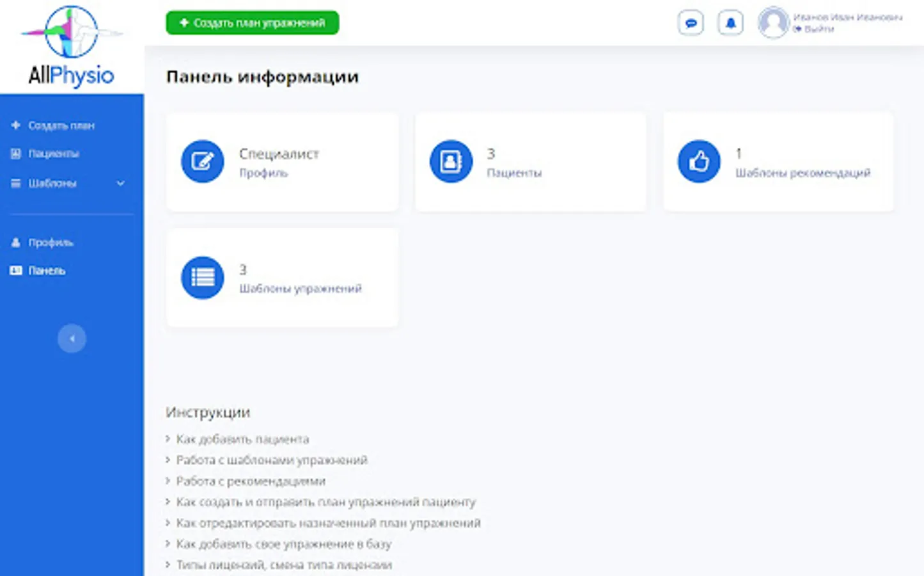Image resolution: width=924 pixels, height=576 pixels.
Task: Click the green Создать план упражнений button
Action: pos(253,23)
